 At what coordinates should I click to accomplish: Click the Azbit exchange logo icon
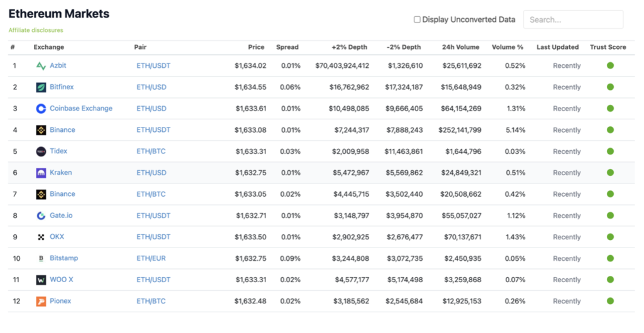(x=41, y=65)
